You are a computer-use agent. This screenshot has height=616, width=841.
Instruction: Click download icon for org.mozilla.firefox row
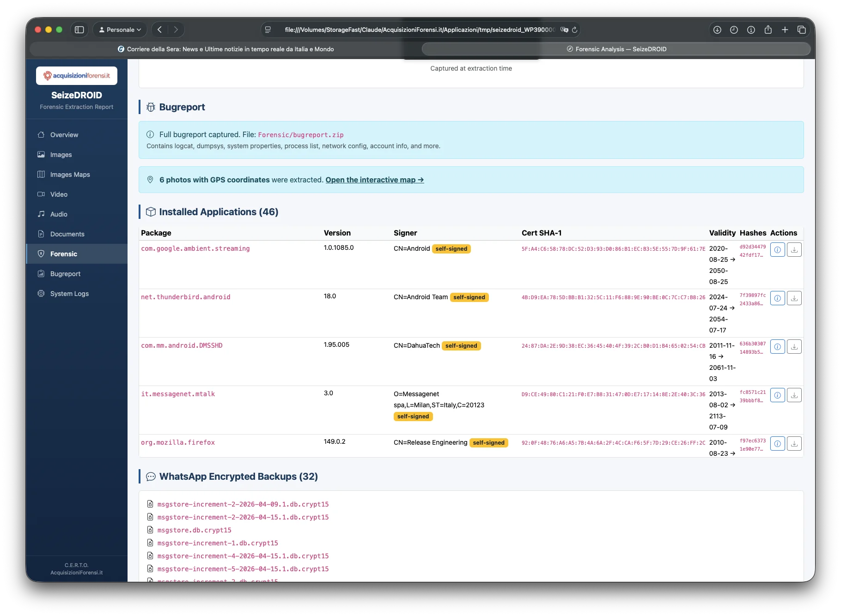click(x=794, y=444)
